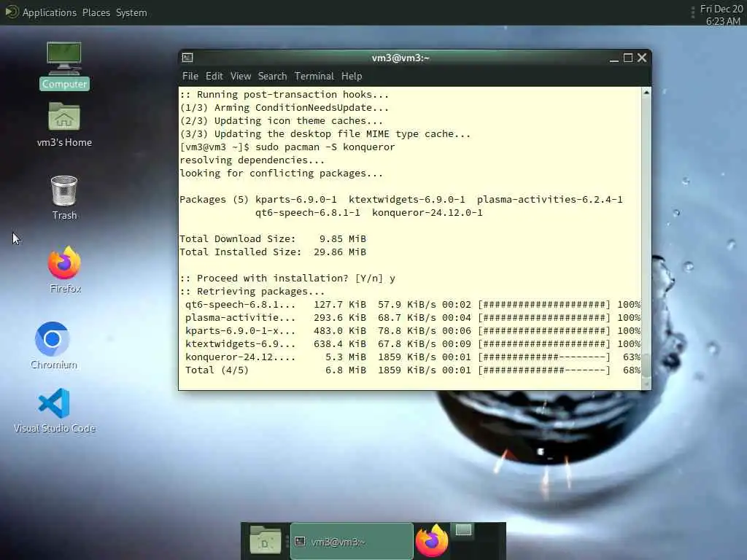Click the 'Total (4/5)' progress row
The height and width of the screenshot is (560, 747).
click(x=413, y=370)
